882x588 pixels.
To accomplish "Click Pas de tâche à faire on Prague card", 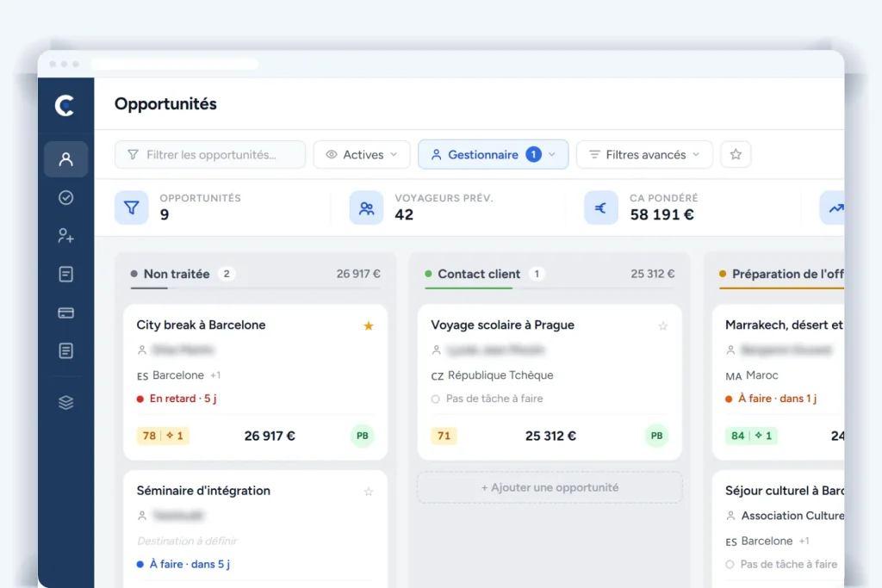I will [488, 399].
